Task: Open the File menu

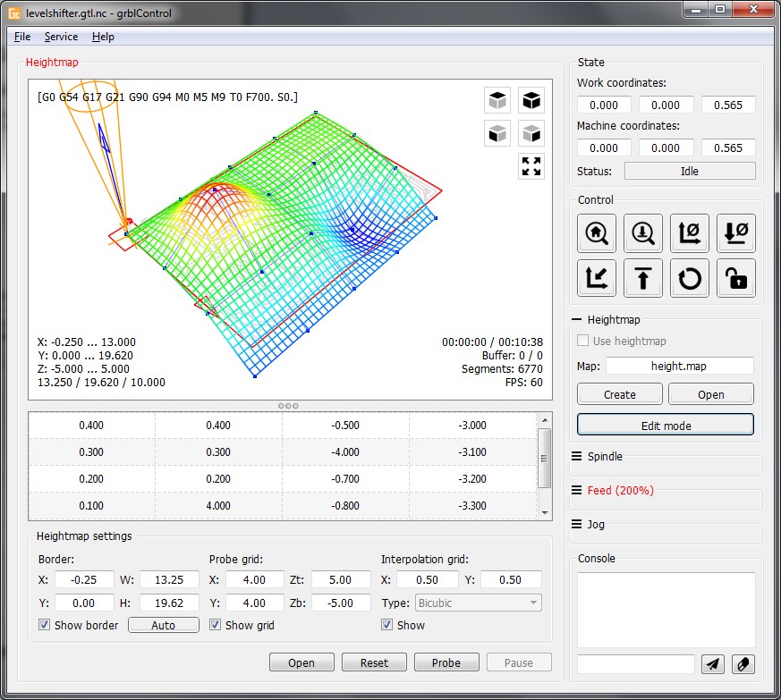Action: pos(22,37)
